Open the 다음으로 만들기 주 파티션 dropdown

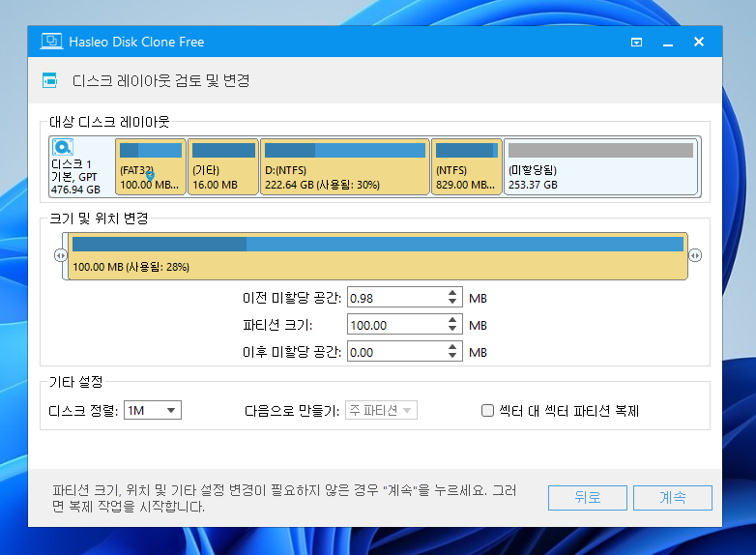[381, 410]
